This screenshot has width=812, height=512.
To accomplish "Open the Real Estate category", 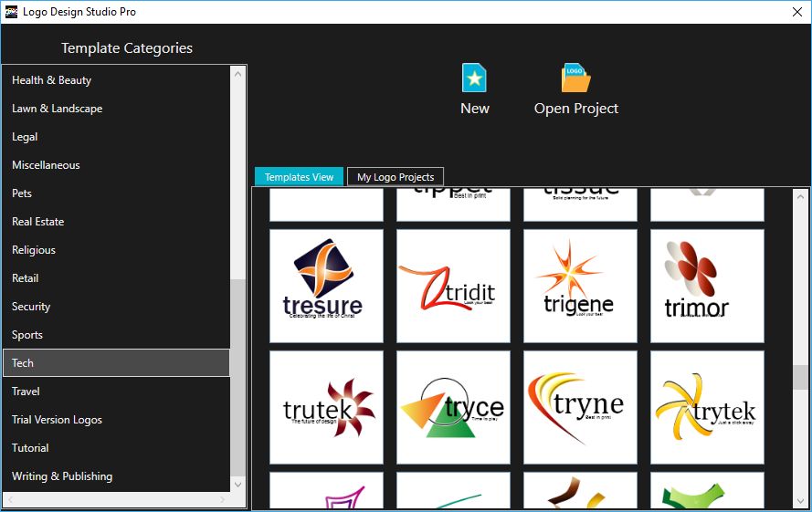I will tap(37, 222).
